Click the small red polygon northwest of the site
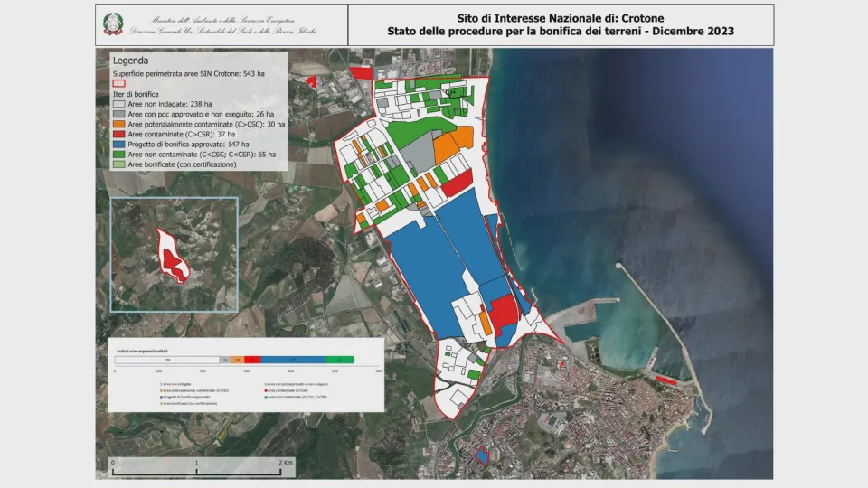 pos(312,82)
